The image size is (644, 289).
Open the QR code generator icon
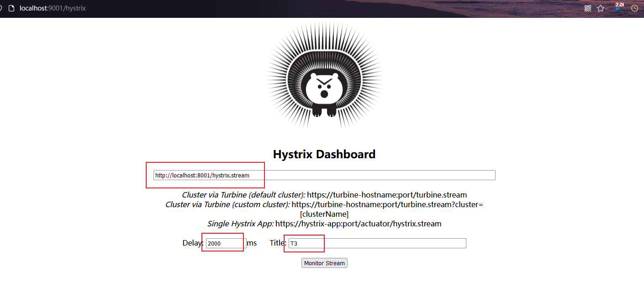(x=588, y=8)
